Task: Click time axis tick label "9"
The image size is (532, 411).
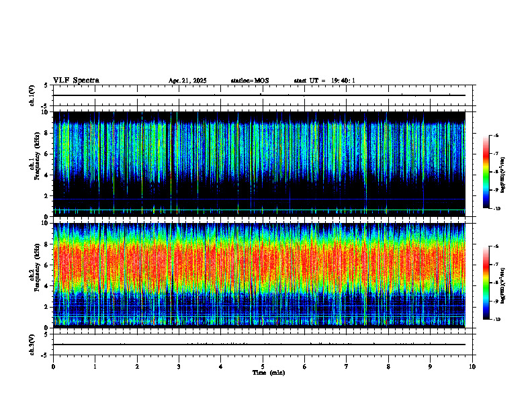Action: coord(430,367)
